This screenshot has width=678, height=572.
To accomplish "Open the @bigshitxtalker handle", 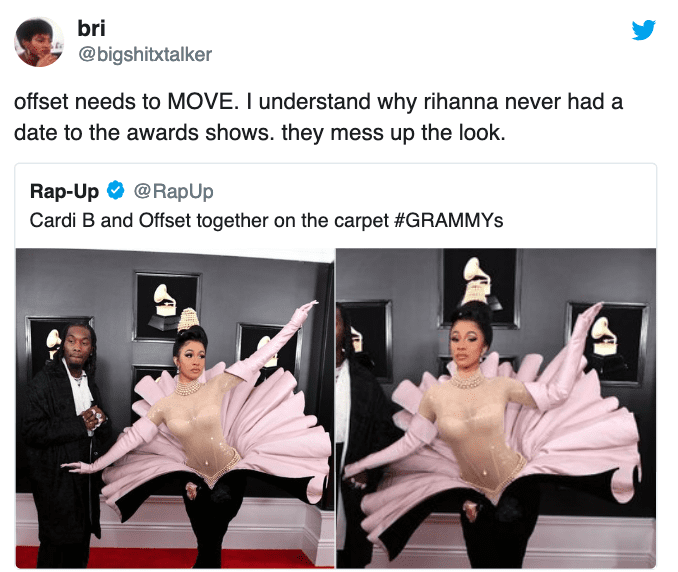I will (x=144, y=54).
